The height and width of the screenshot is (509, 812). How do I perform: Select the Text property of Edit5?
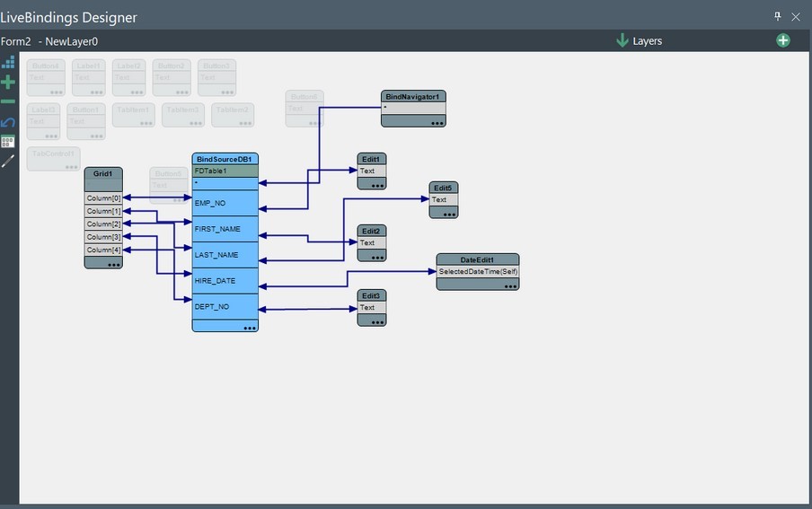(444, 200)
